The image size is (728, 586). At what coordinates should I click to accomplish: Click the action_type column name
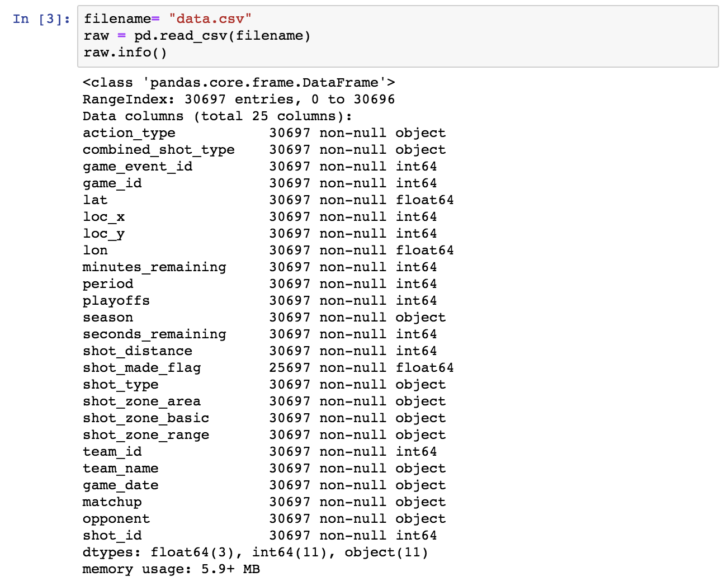point(129,133)
